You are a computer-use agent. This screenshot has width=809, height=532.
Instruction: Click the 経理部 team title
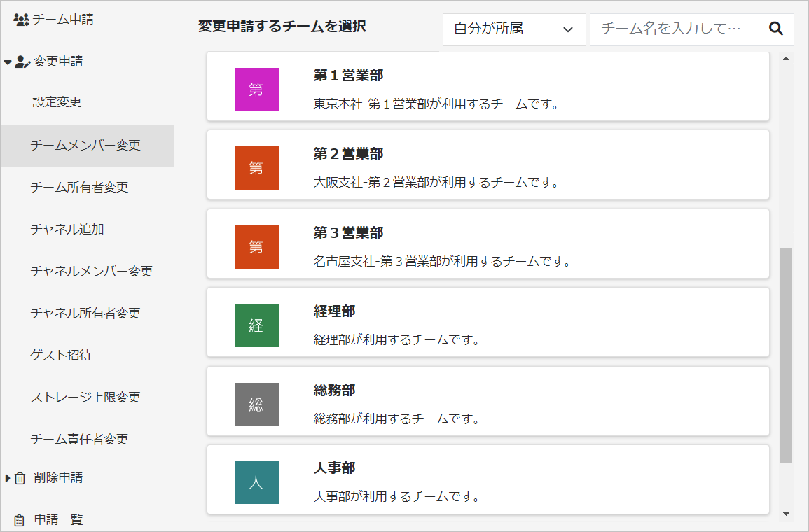coord(334,311)
